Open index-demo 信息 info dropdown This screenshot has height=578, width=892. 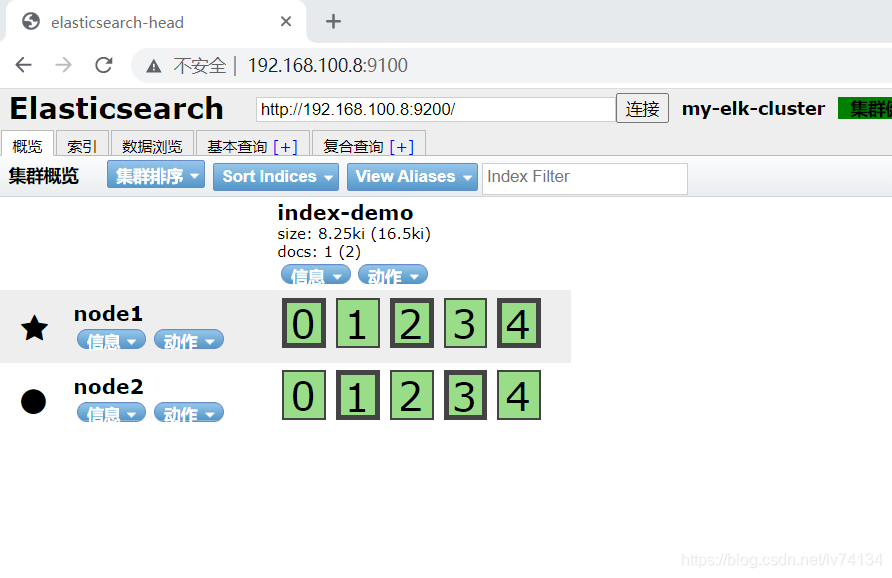[316, 275]
